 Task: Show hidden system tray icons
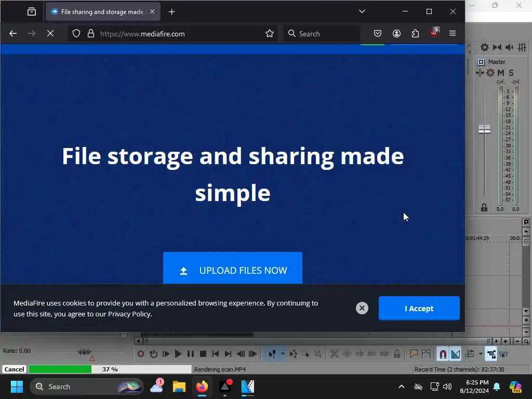(x=402, y=387)
